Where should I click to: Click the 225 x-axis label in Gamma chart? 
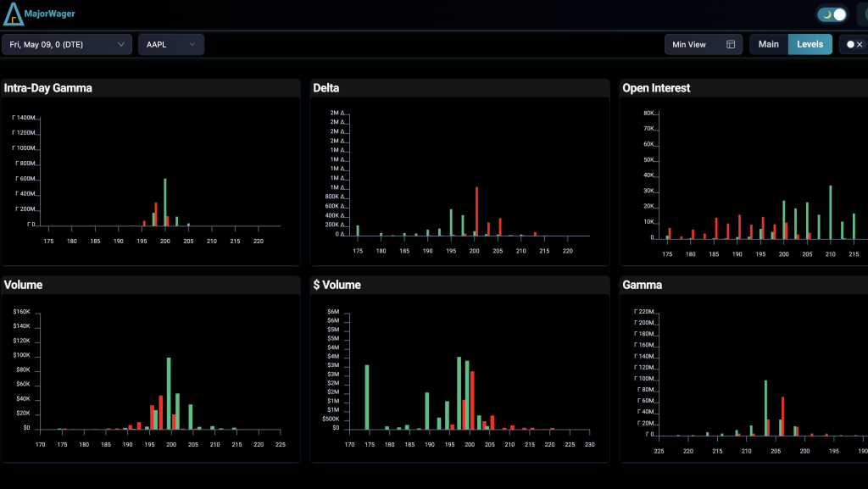click(x=659, y=452)
